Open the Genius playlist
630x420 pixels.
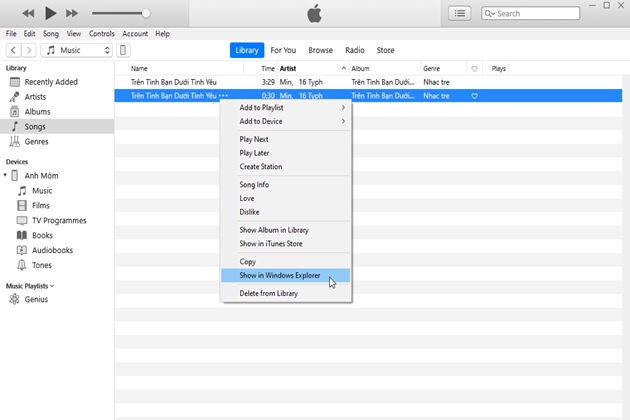tap(36, 299)
